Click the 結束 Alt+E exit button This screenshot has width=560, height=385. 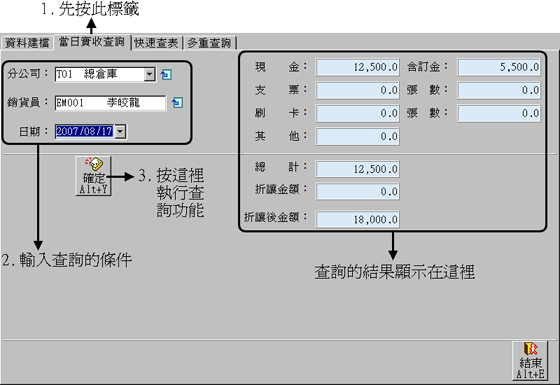(530, 361)
